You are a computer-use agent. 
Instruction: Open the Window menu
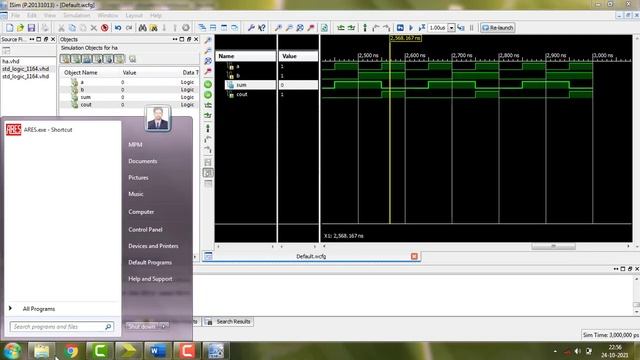pos(108,16)
